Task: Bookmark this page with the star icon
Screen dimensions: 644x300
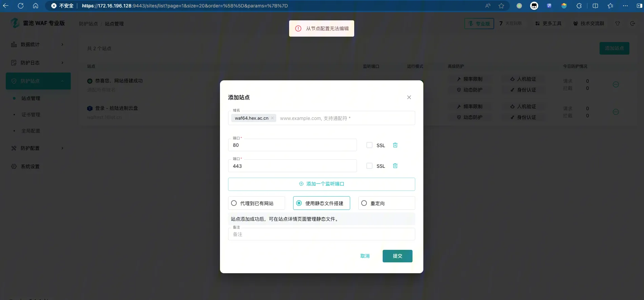Action: [501, 6]
